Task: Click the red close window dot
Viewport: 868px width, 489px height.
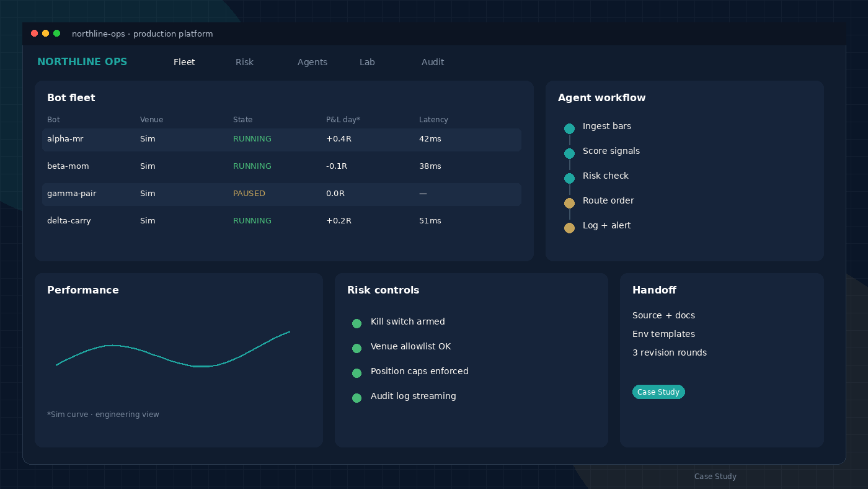Action: click(34, 34)
